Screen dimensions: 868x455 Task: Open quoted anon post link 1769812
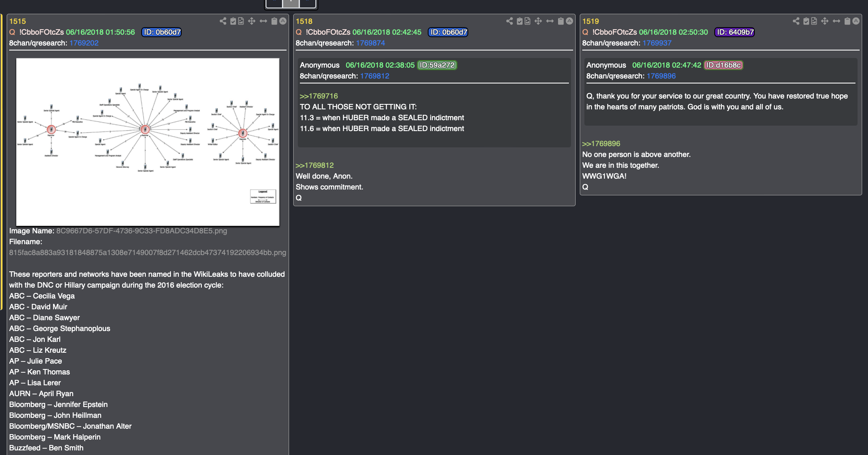pos(375,76)
